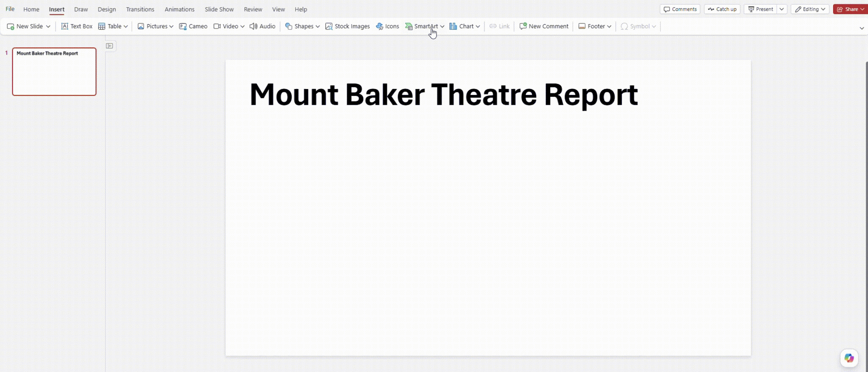This screenshot has height=372, width=868.
Task: Click the Chart icon
Action: click(453, 26)
